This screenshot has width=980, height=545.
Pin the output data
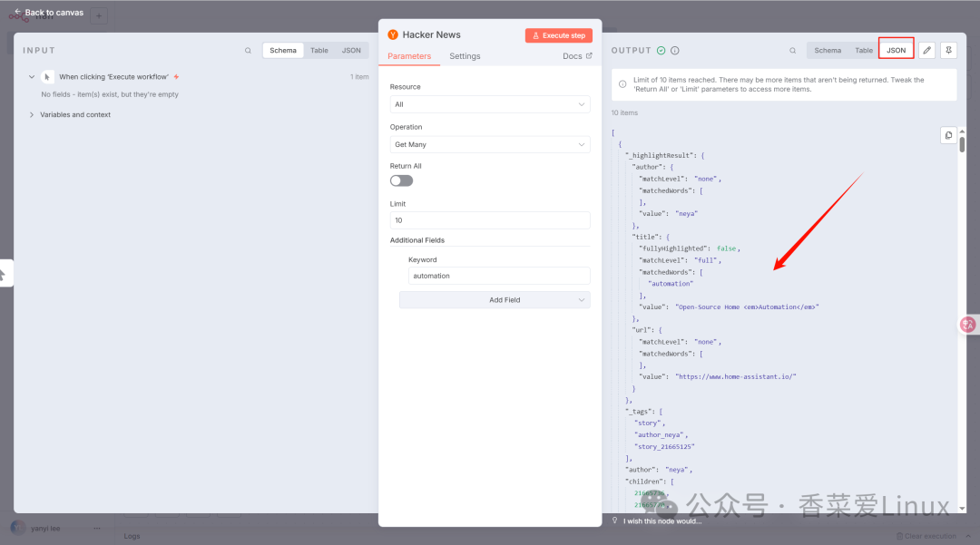click(949, 51)
